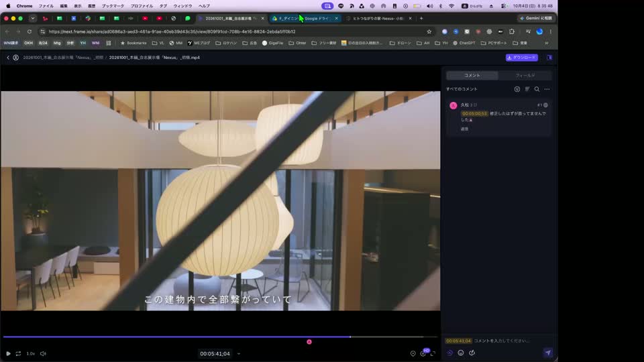The image size is (644, 362).
Task: Click the reply link under 久松's comment
Action: 464,129
